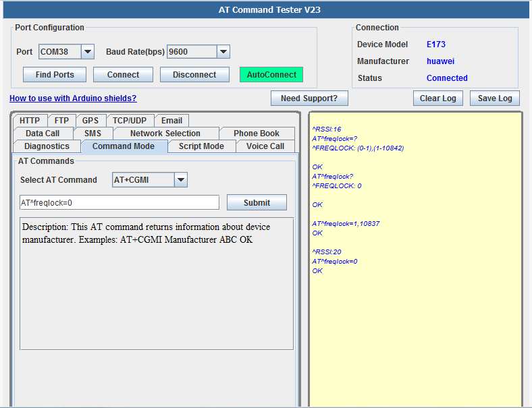Click the AT^freqlock=? log line
The height and width of the screenshot is (408, 532).
point(335,139)
